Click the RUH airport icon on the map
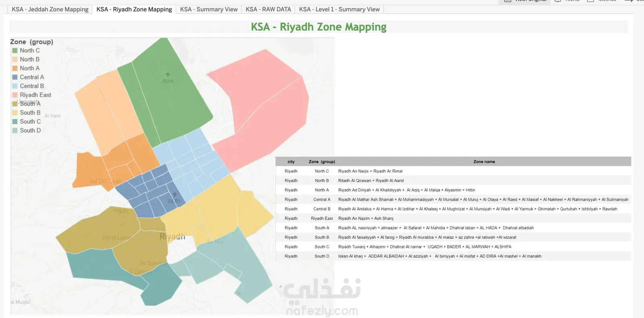 [168, 74]
